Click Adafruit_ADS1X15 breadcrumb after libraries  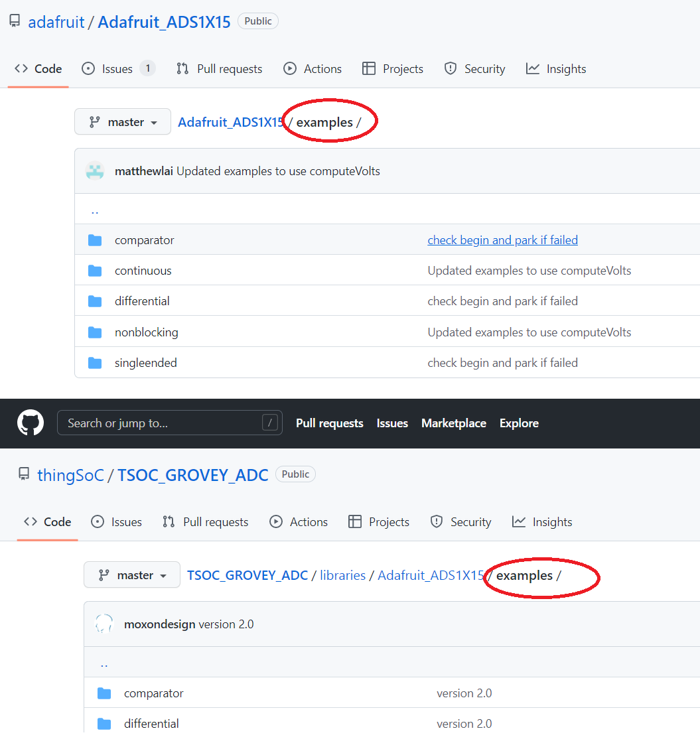(x=431, y=575)
